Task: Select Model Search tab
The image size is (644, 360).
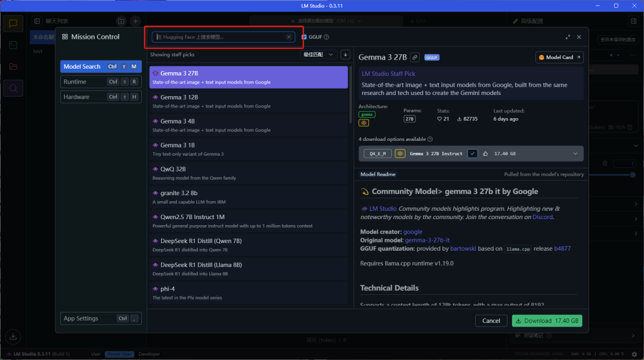Action: pyautogui.click(x=101, y=67)
